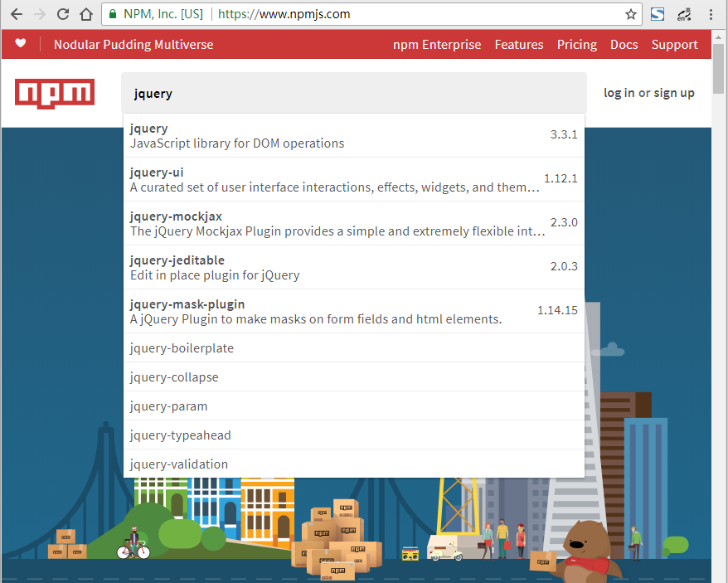Go to browser home icon
The width and height of the screenshot is (728, 583).
tap(86, 14)
